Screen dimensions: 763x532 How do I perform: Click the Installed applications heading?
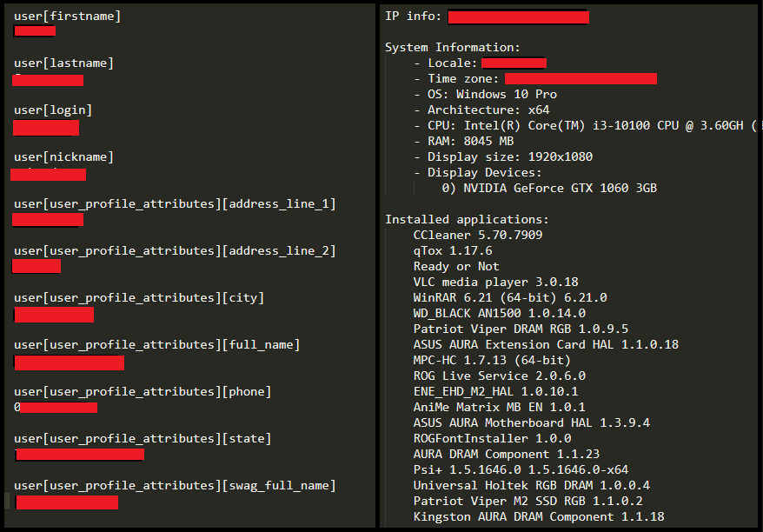pyautogui.click(x=467, y=220)
